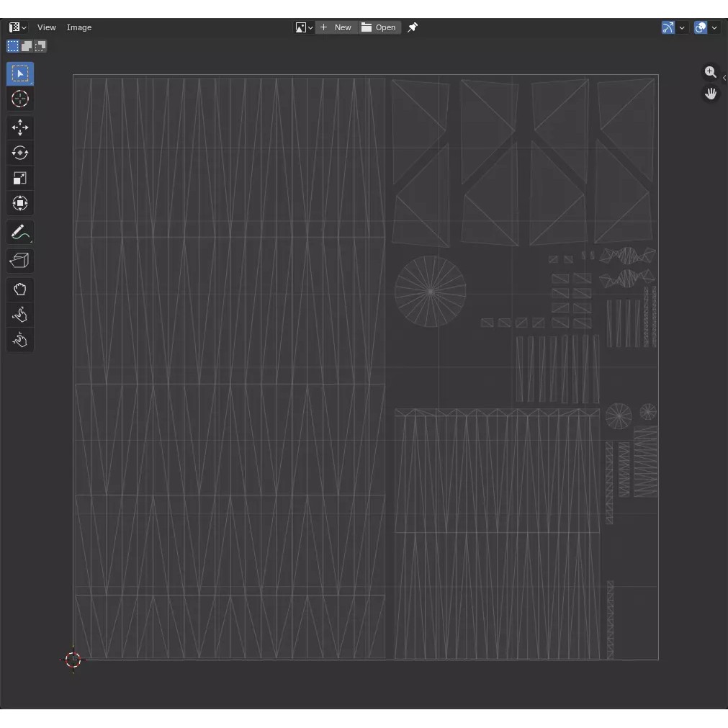The height and width of the screenshot is (728, 728).
Task: Switch to the Scale tool
Action: (20, 179)
